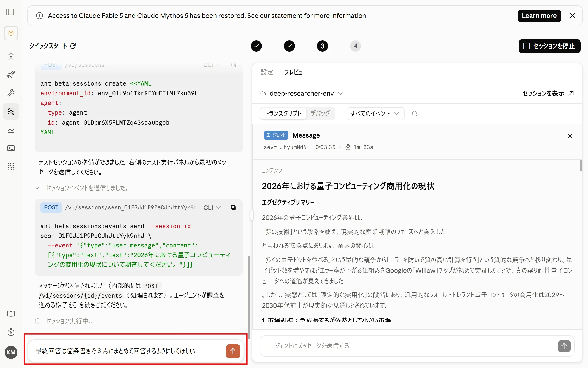Go to the Home icon in sidebar
588x368 pixels.
pos(11,56)
